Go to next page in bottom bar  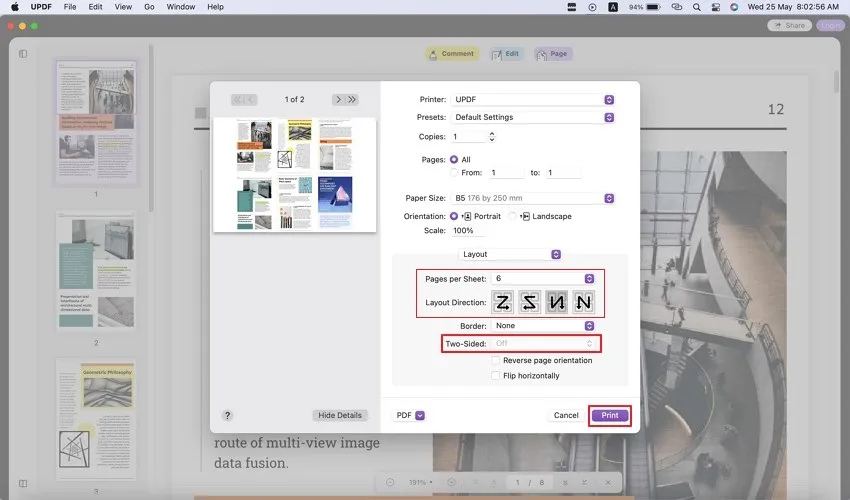coord(565,482)
